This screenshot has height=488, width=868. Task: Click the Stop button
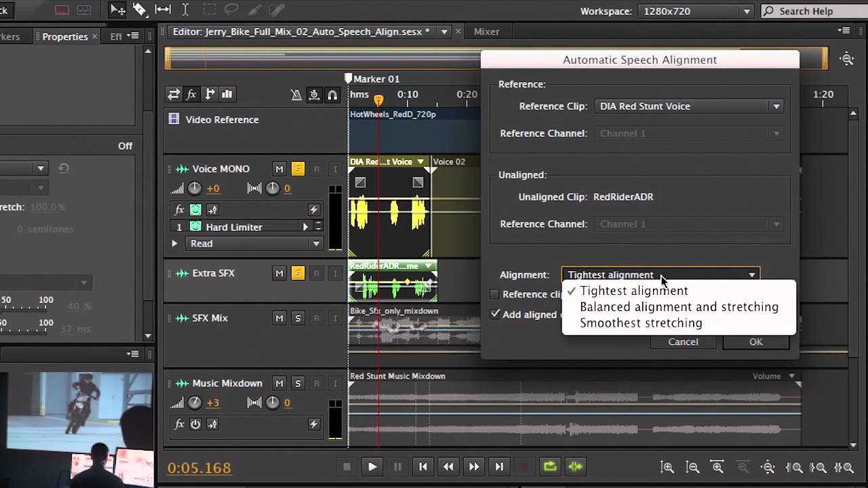(347, 466)
